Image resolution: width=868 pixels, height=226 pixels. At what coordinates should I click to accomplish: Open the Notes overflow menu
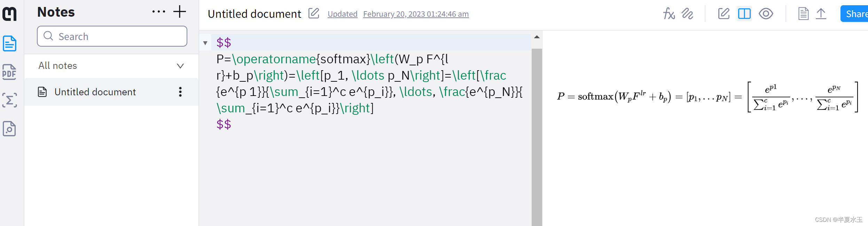159,11
